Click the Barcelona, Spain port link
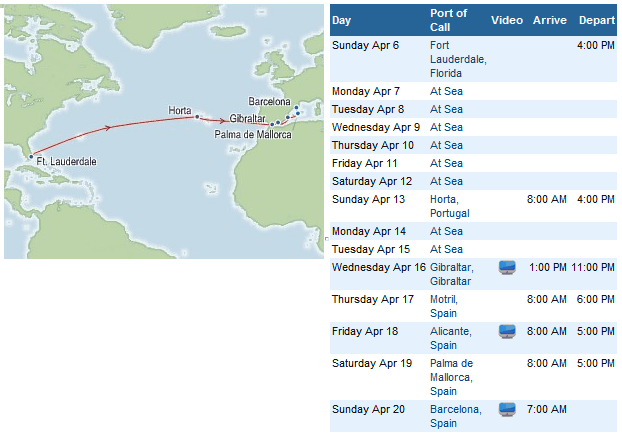This screenshot has width=622, height=436. point(456,416)
